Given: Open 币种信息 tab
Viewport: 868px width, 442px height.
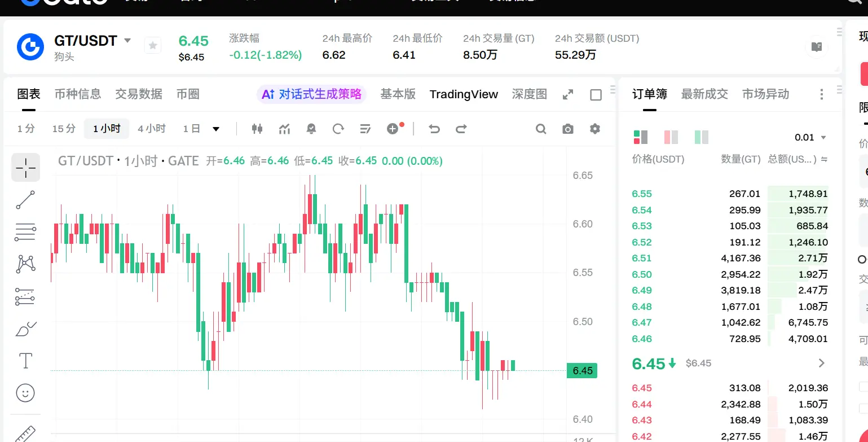Looking at the screenshot, I should (x=77, y=94).
